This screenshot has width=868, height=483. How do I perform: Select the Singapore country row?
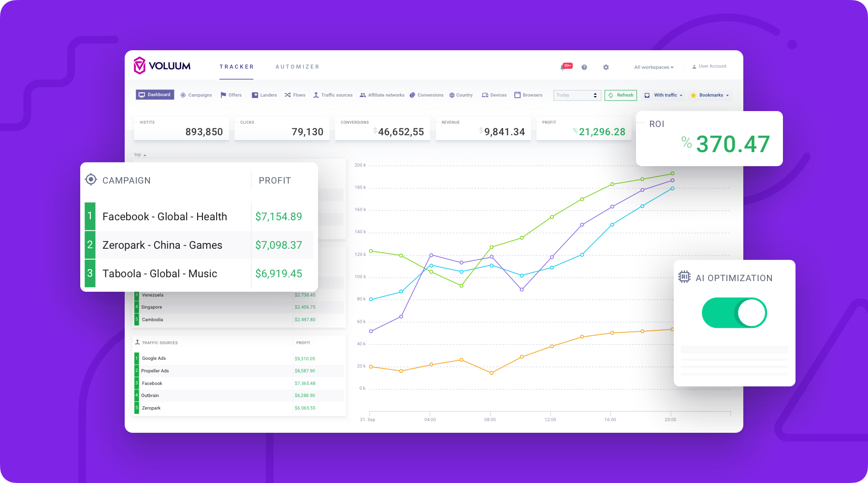(239, 307)
